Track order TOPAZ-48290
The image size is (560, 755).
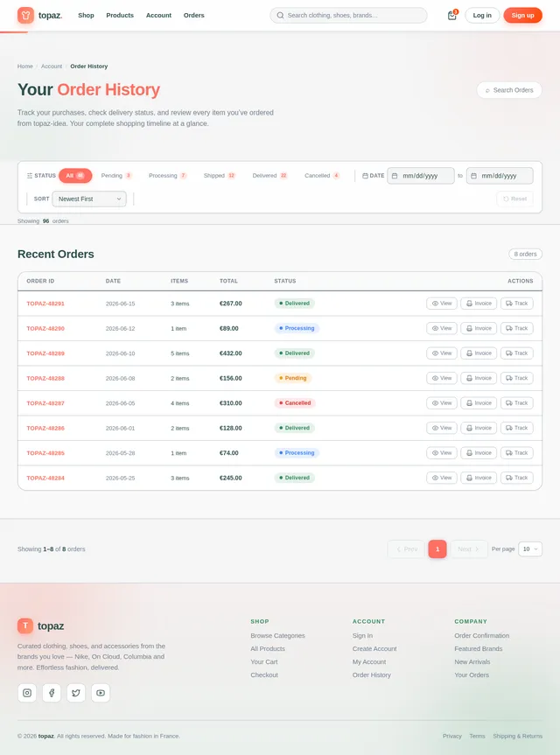(516, 328)
